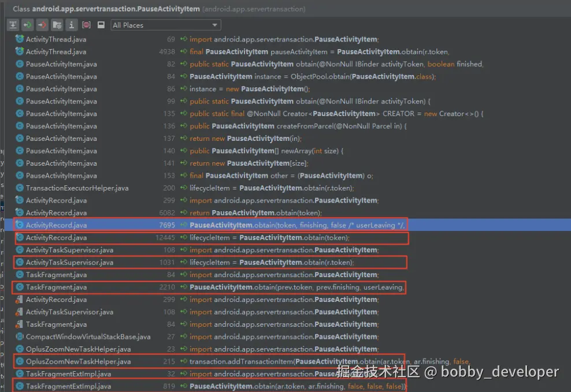Screen dimensions: 571x392
Task: Click line number 200
Action: (169, 188)
